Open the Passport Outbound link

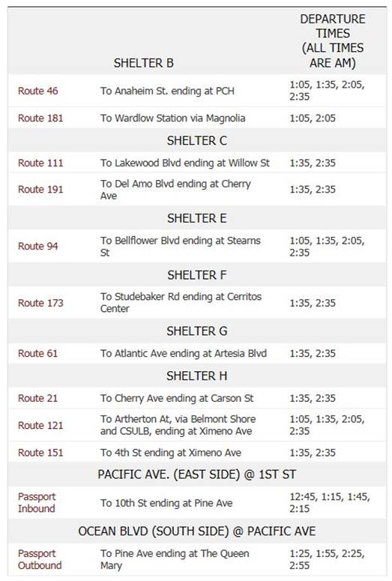click(40, 559)
